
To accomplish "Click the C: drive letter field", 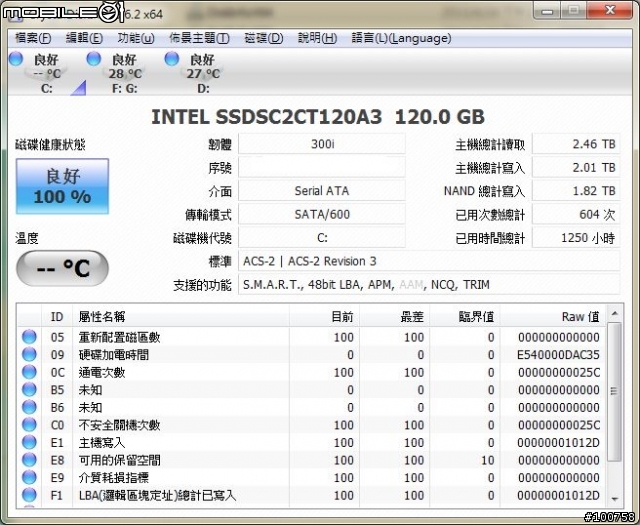I will (322, 238).
